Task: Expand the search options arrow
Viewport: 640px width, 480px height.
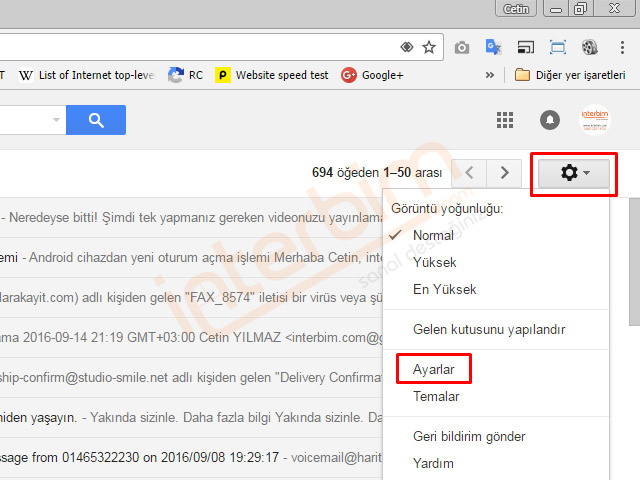Action: tap(56, 120)
